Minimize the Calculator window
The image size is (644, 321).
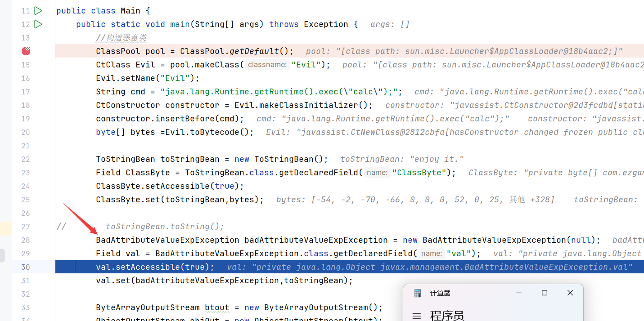pos(518,293)
